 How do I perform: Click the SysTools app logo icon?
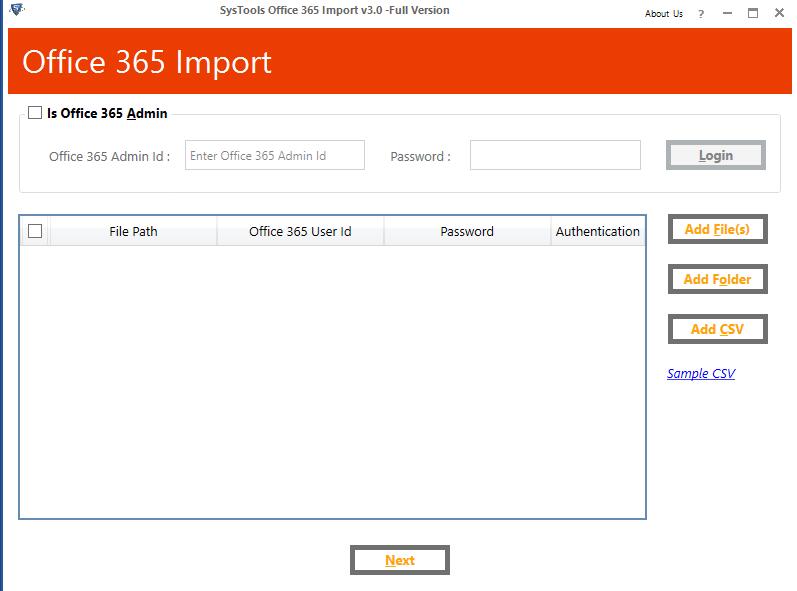click(x=17, y=9)
